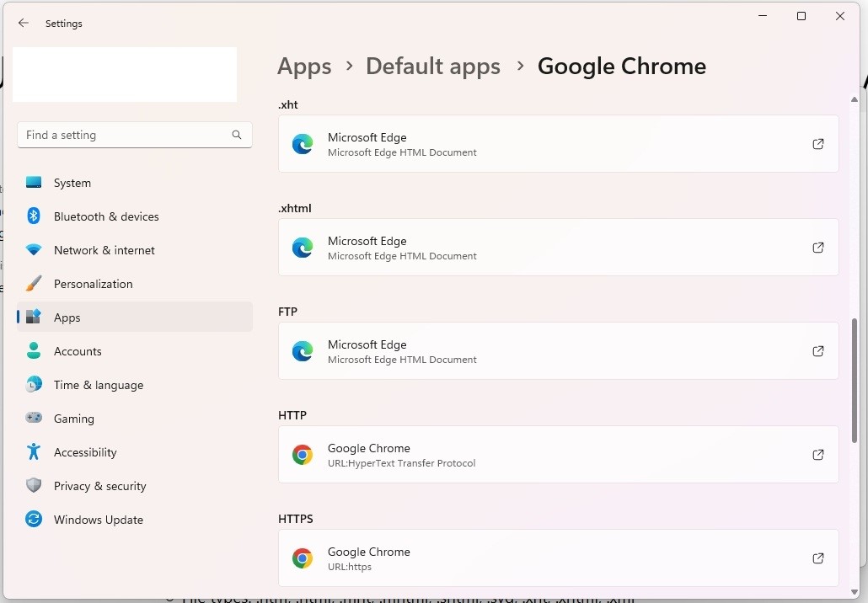Open Windows Update page

coord(135,520)
